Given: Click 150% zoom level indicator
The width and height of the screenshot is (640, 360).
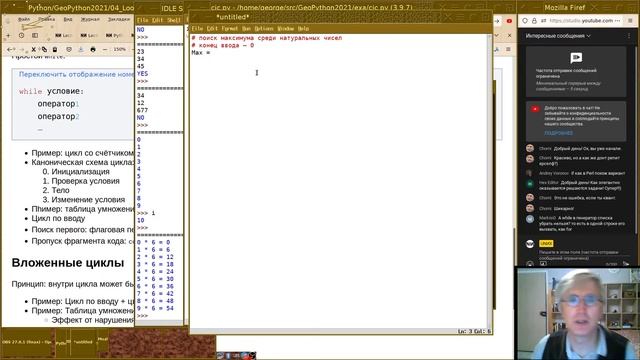Looking at the screenshot, I should tap(120, 49).
